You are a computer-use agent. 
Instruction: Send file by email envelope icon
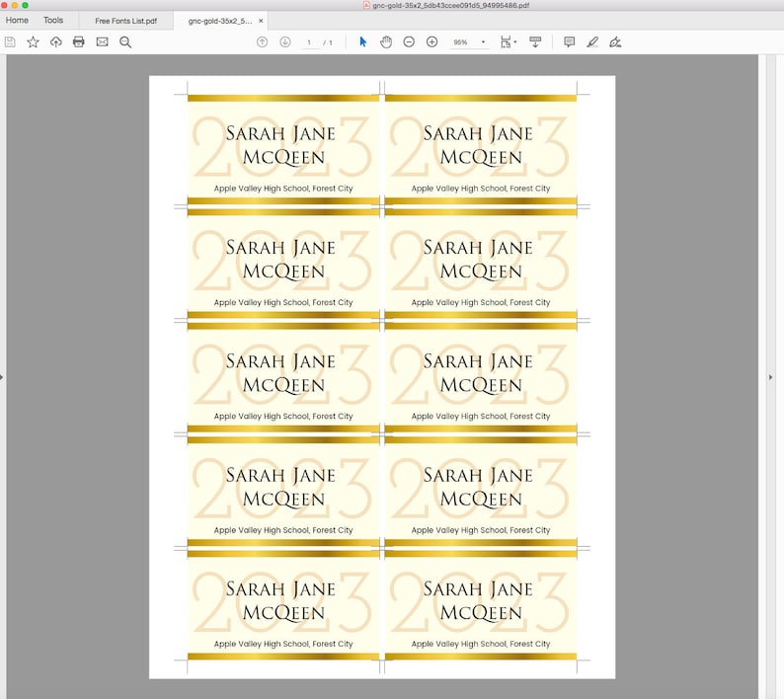tap(102, 42)
